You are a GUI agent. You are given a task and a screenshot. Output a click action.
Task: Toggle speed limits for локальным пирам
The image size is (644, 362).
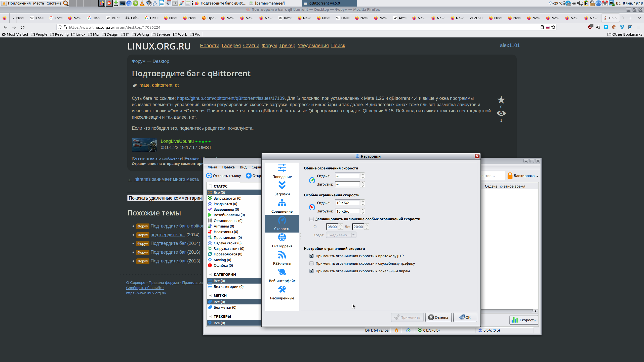click(x=311, y=271)
